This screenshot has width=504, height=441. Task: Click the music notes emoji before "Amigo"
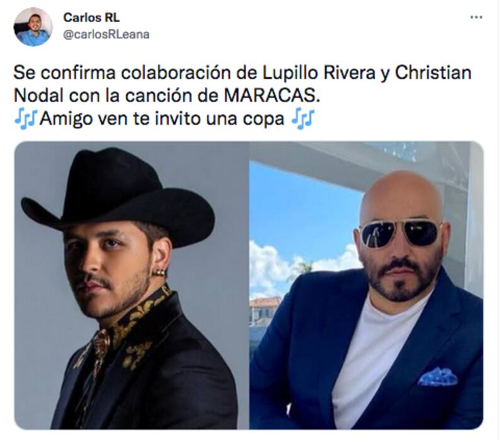click(26, 118)
